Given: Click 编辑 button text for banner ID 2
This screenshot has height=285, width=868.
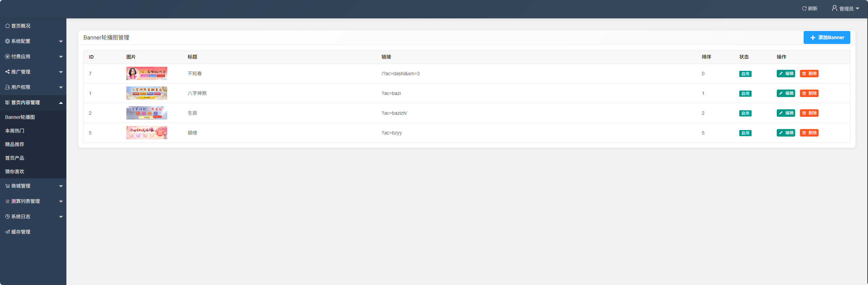Looking at the screenshot, I should pos(789,113).
